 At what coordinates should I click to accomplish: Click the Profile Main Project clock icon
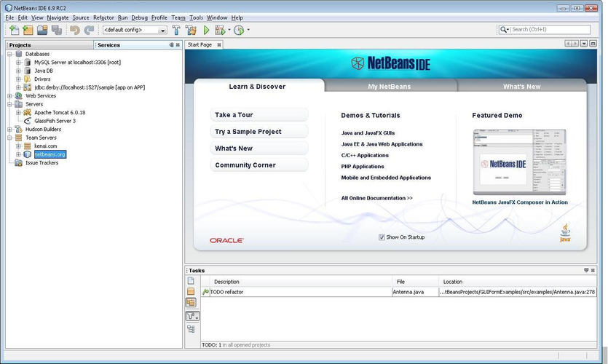(239, 30)
